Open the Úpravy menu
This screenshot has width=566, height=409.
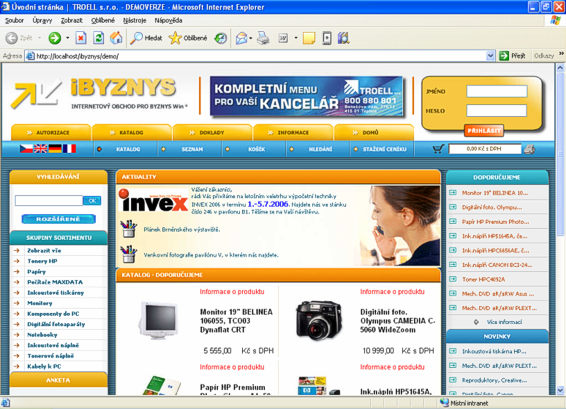pos(42,21)
